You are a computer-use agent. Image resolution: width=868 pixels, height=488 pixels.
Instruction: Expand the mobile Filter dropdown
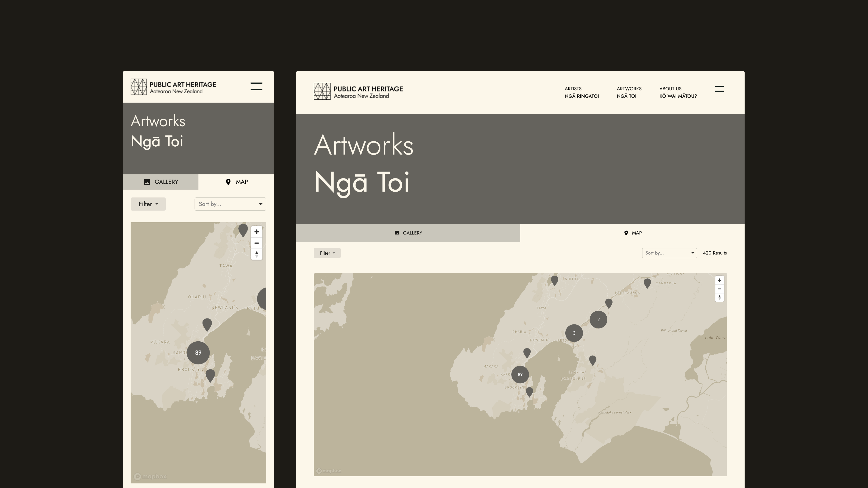click(x=148, y=204)
